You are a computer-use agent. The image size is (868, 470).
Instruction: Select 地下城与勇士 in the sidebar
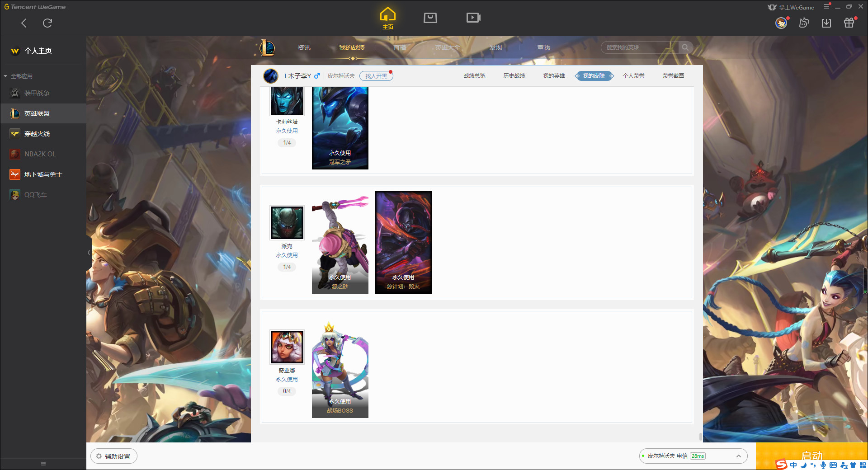point(43,174)
